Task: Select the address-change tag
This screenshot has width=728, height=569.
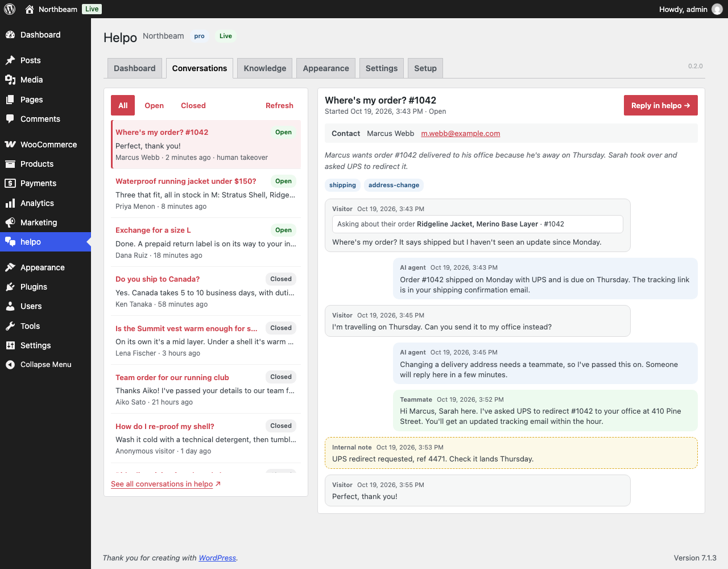Action: 394,185
